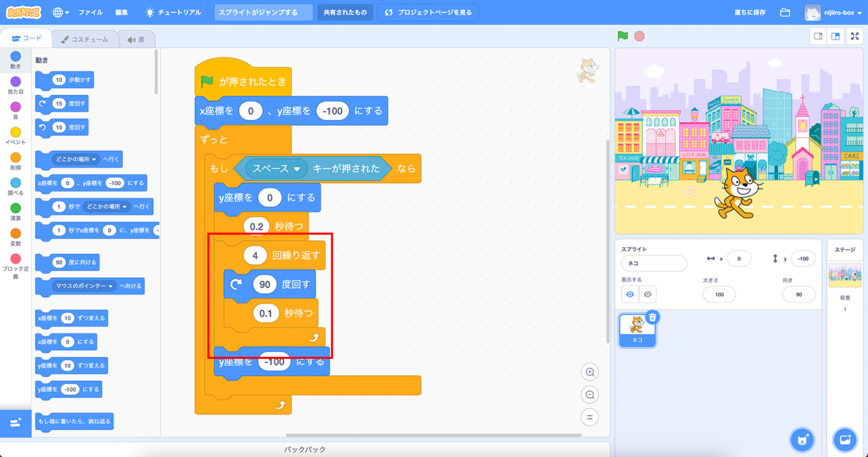Switch to small stage layout

[x=819, y=36]
